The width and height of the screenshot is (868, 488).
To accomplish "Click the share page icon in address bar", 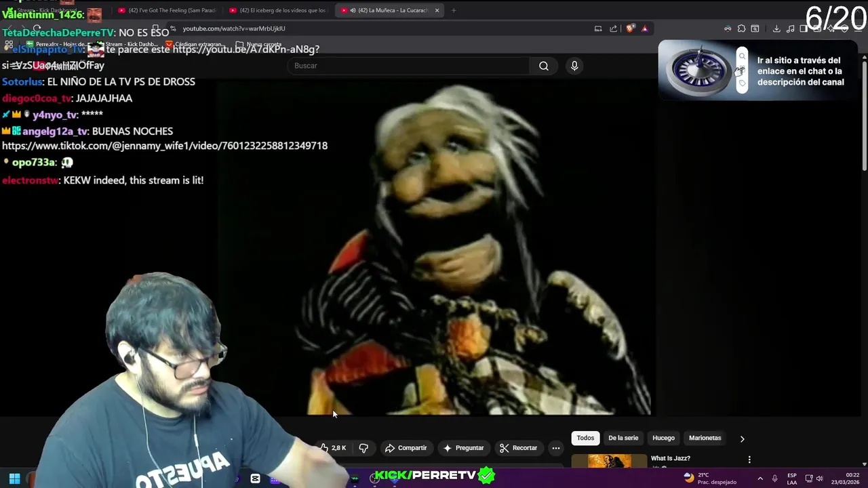I will coord(614,28).
